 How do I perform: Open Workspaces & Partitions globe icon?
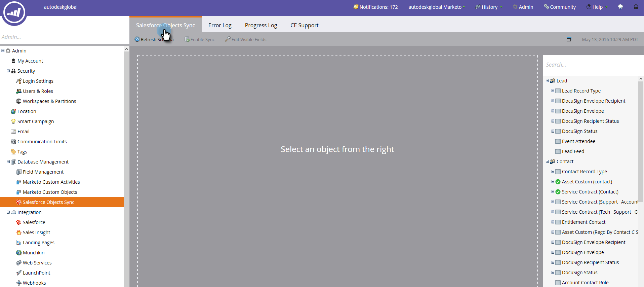(19, 101)
